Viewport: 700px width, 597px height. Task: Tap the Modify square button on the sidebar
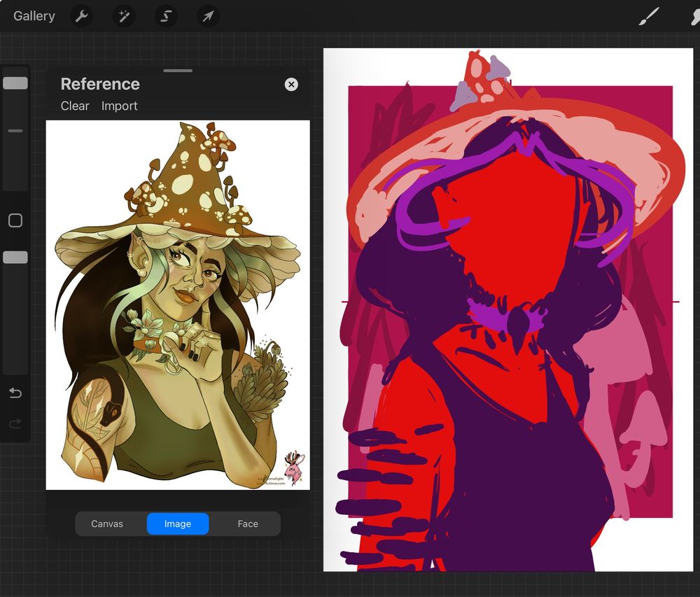(15, 220)
